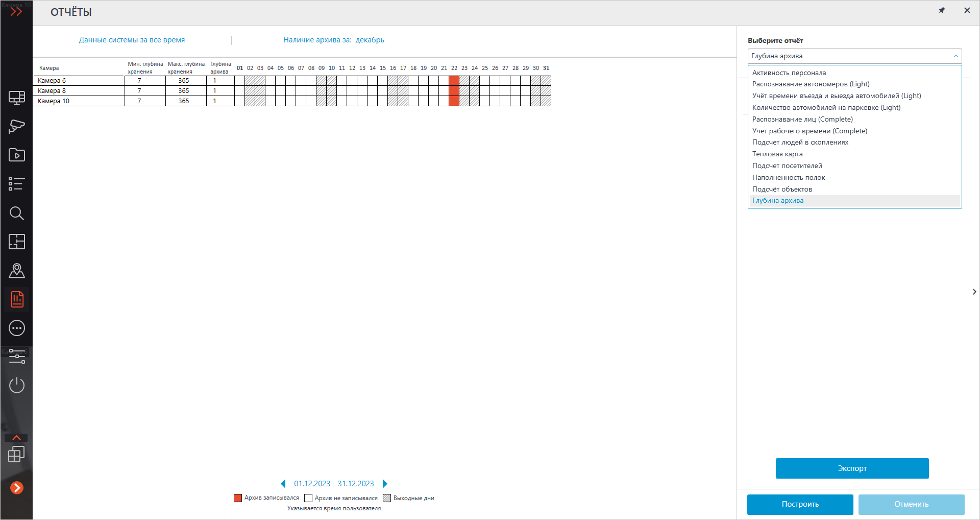The image size is (980, 520).
Task: Click date range 01.12.2023 - 31.12.2023
Action: [334, 484]
